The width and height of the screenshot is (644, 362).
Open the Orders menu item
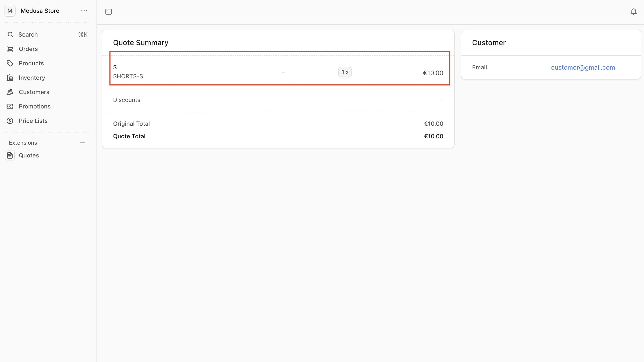[28, 49]
